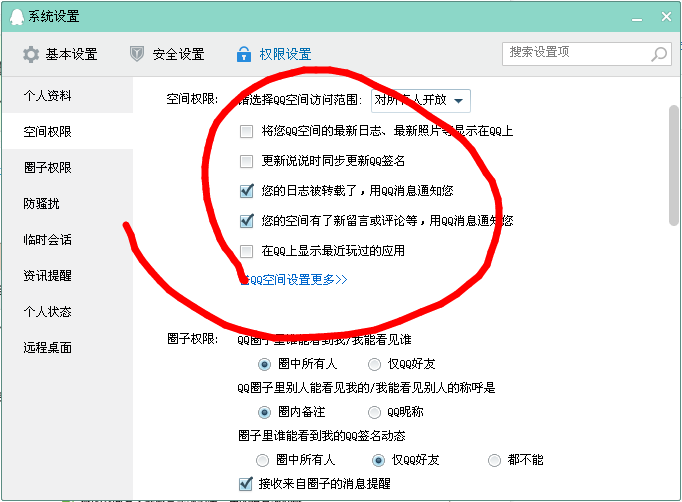The width and height of the screenshot is (682, 502).
Task: Click the QQ penguin icon in title bar
Action: (17, 17)
